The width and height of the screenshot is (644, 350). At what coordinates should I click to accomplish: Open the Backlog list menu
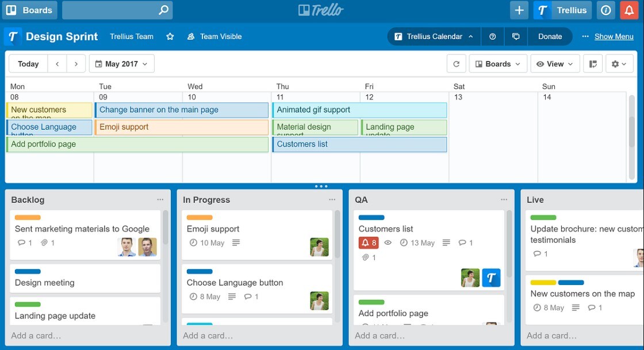160,200
